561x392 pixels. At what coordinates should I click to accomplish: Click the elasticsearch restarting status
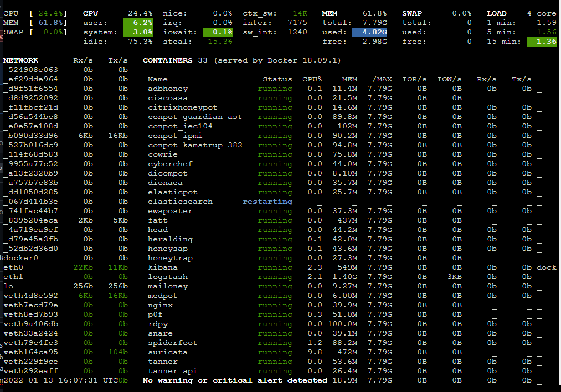[x=267, y=202]
